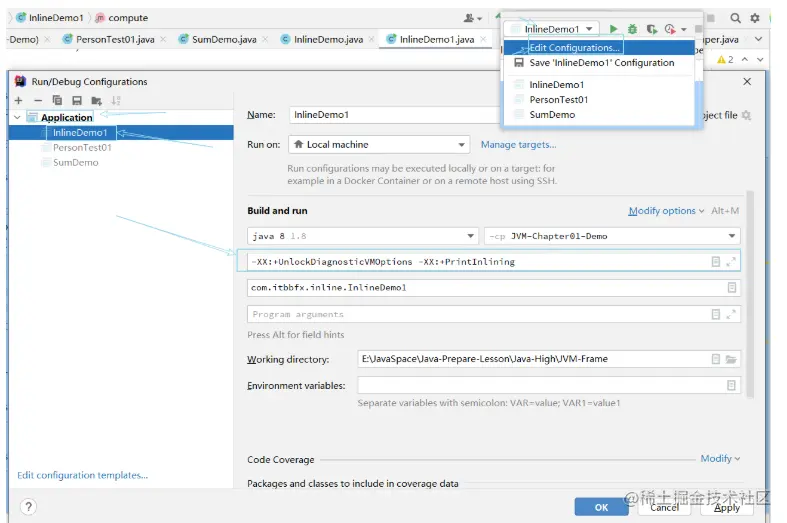The width and height of the screenshot is (787, 523).
Task: Insert macro icon in Working directory field
Action: click(716, 359)
